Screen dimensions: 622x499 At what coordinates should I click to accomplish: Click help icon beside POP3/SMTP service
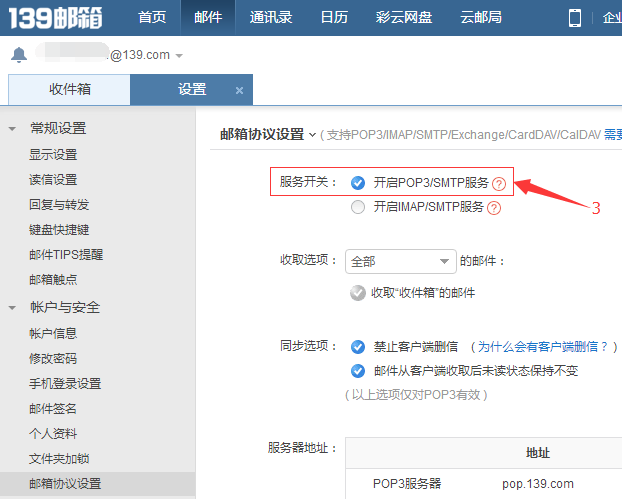pyautogui.click(x=498, y=184)
